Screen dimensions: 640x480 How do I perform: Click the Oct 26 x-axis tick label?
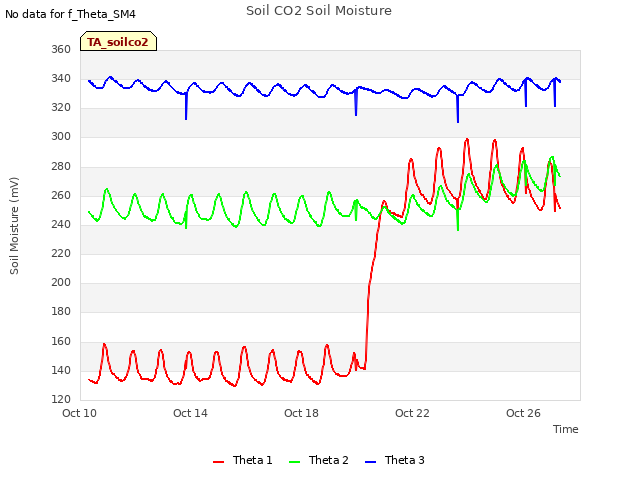click(523, 413)
